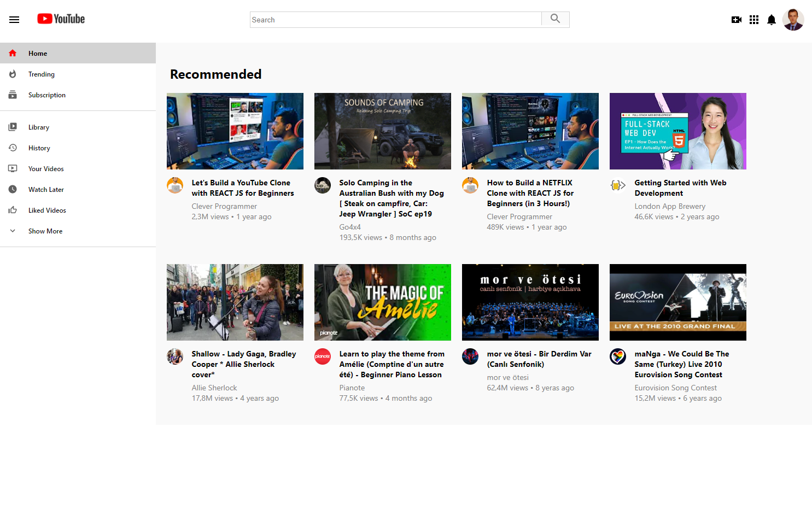The image size is (812, 509).
Task: Click title "maNga - We Could Be The Same"
Action: coord(682,364)
